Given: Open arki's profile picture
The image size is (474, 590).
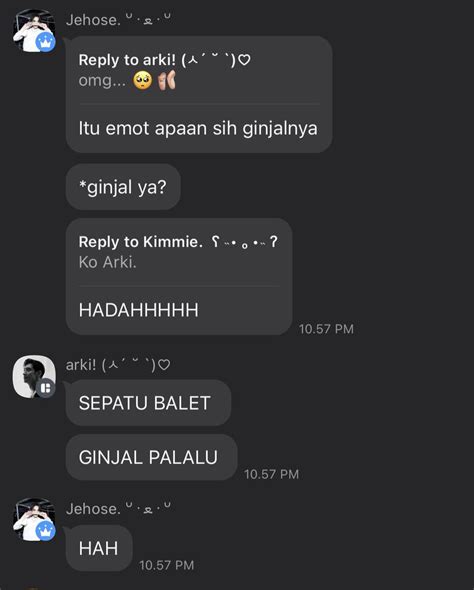Looking at the screenshot, I should click(x=34, y=376).
